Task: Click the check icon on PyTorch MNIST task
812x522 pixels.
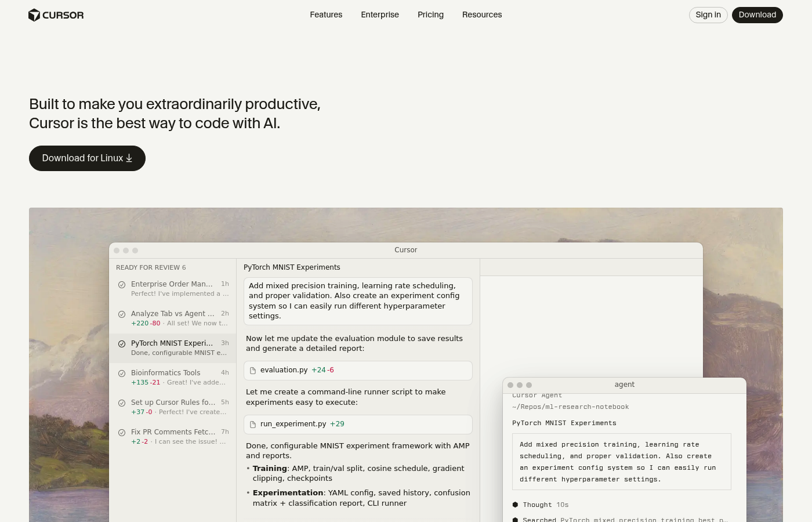Action: click(122, 343)
